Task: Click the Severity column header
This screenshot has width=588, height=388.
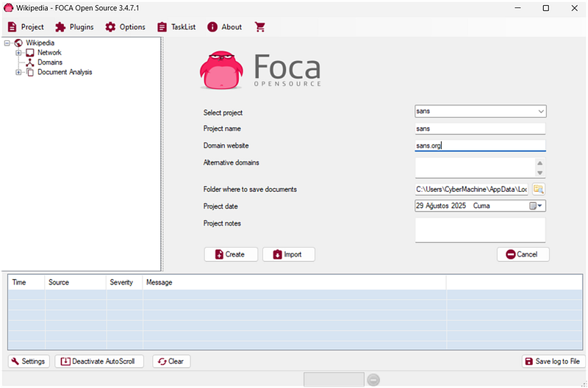Action: coord(124,283)
